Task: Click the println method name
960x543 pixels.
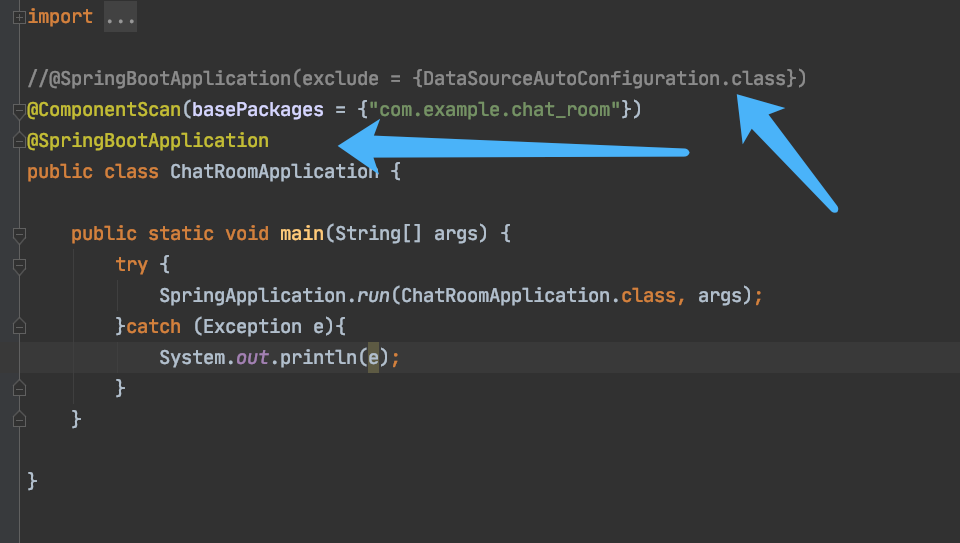Action: pyautogui.click(x=318, y=358)
